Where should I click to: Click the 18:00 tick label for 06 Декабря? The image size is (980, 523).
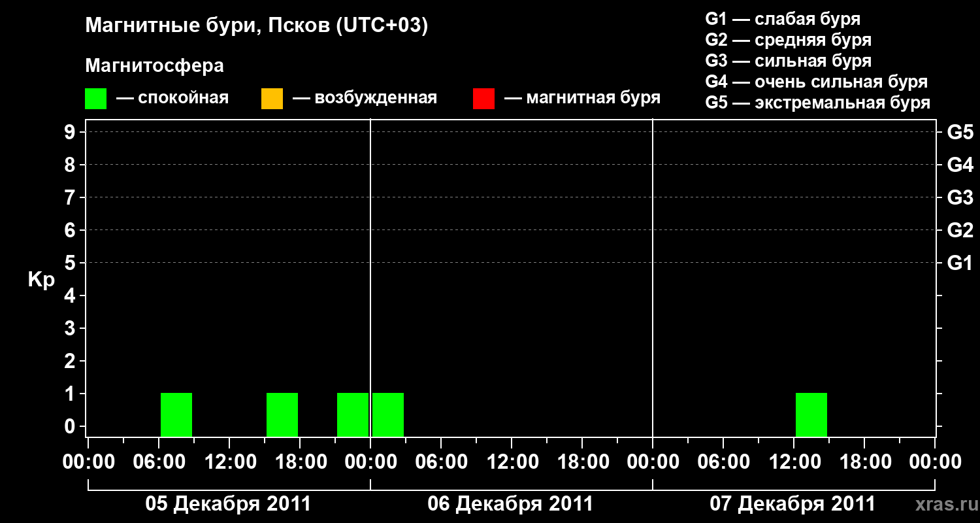coord(582,462)
